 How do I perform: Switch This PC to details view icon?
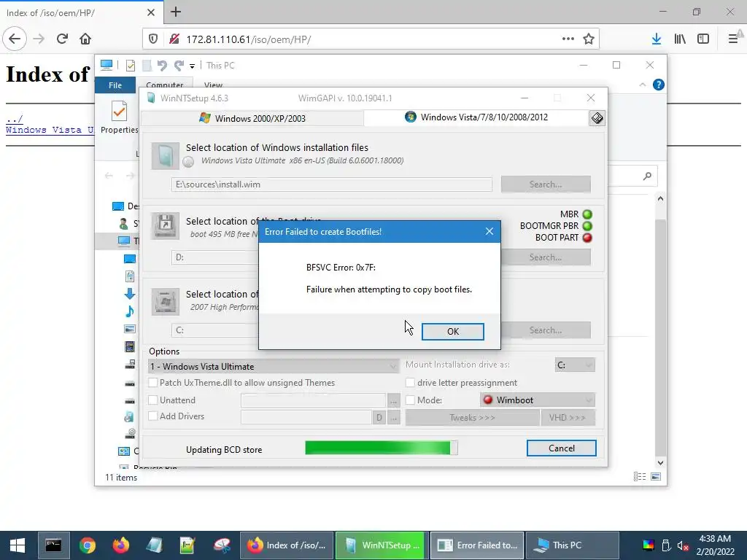[x=640, y=477]
